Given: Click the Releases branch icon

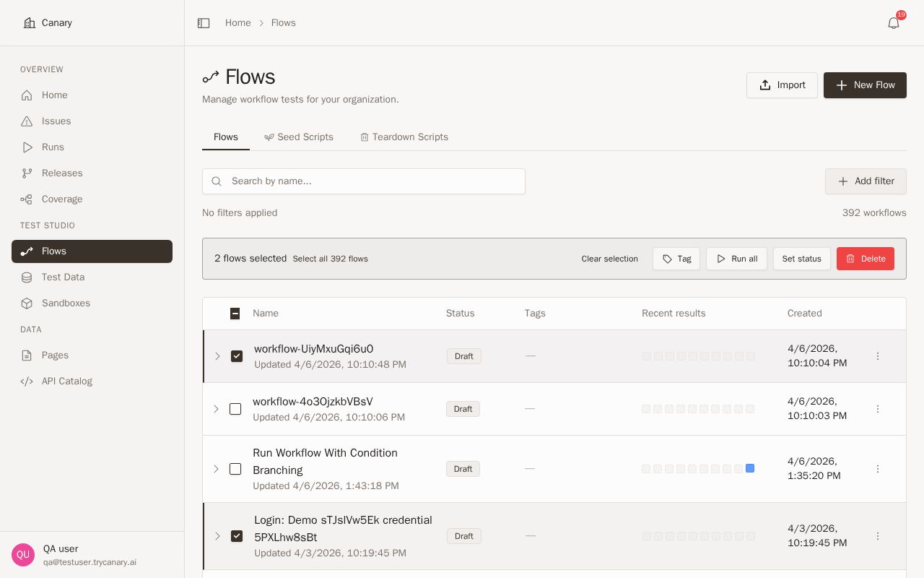Looking at the screenshot, I should 27,173.
